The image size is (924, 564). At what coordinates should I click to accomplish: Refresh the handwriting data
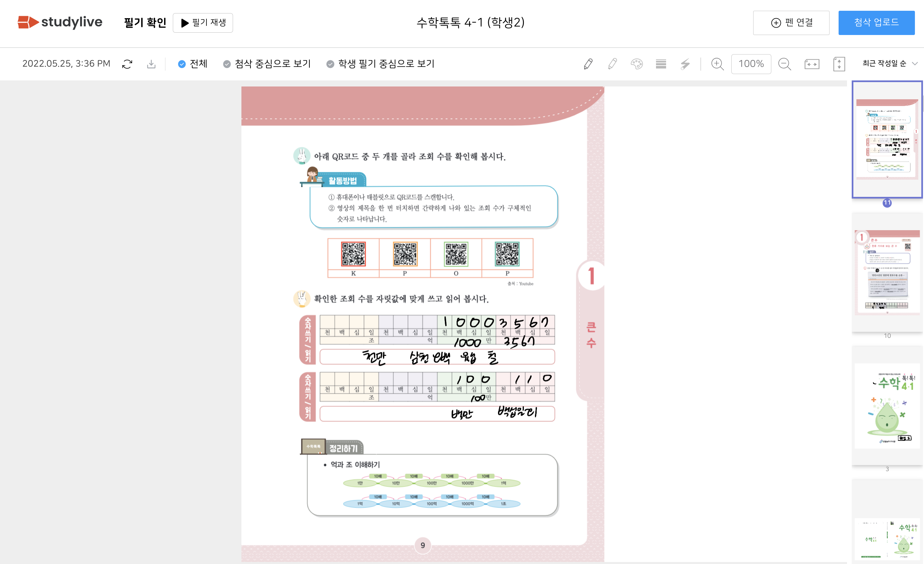(x=127, y=64)
